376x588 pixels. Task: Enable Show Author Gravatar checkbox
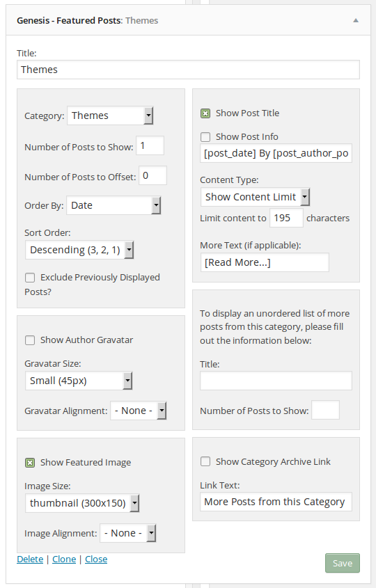pos(30,340)
